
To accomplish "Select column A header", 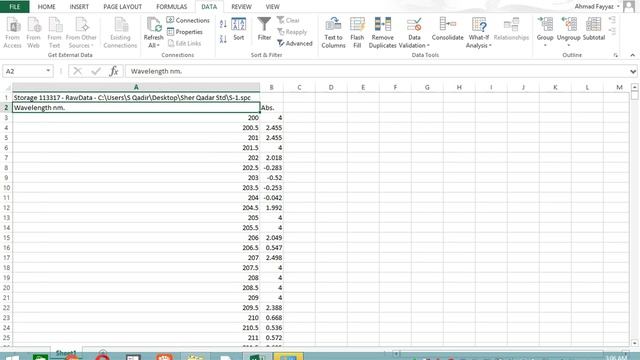I will click(x=136, y=87).
